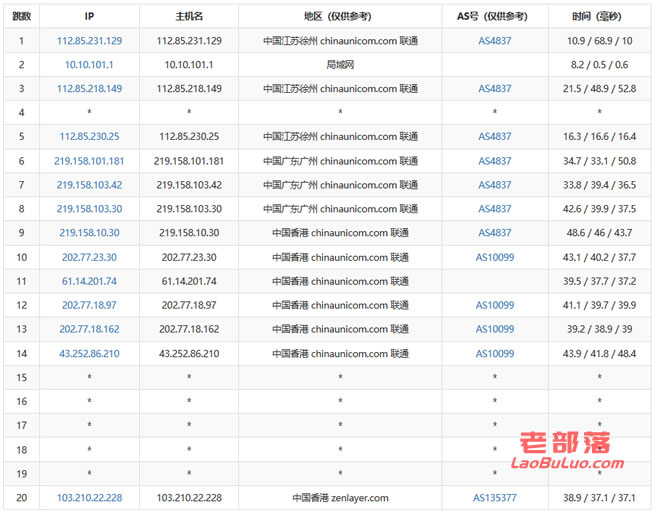Image resolution: width=656 pixels, height=513 pixels.
Task: Click the 主机名 column header
Action: (189, 16)
